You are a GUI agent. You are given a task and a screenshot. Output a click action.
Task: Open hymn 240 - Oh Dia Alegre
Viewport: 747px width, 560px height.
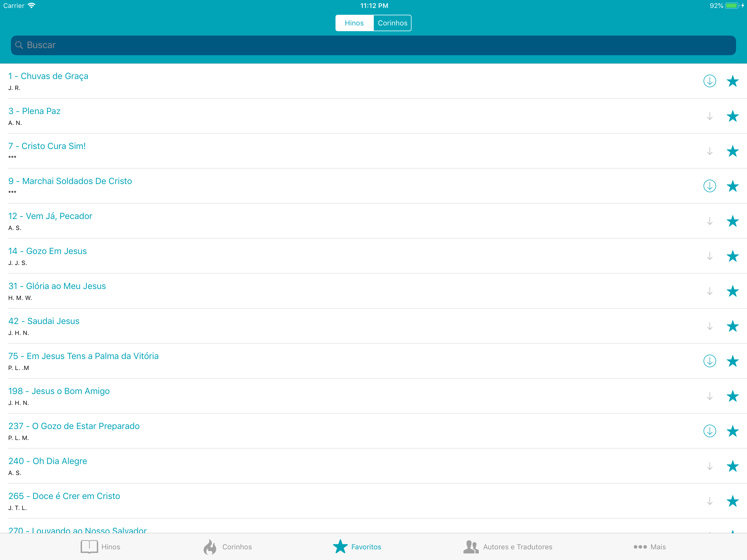coord(373,466)
